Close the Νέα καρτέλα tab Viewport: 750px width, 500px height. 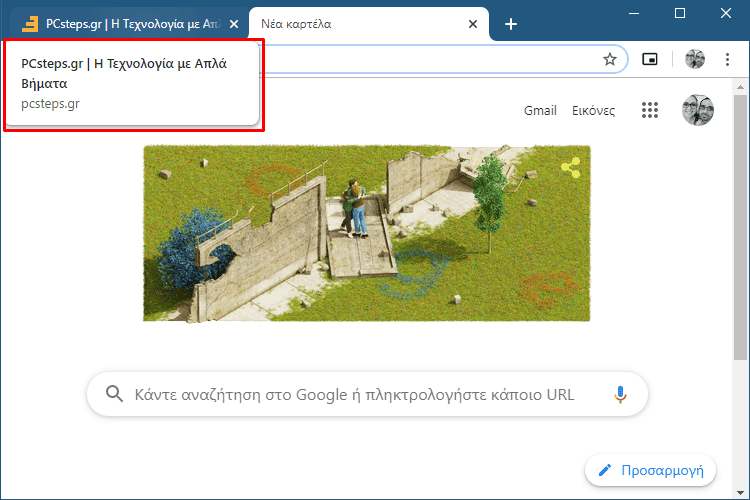[473, 24]
